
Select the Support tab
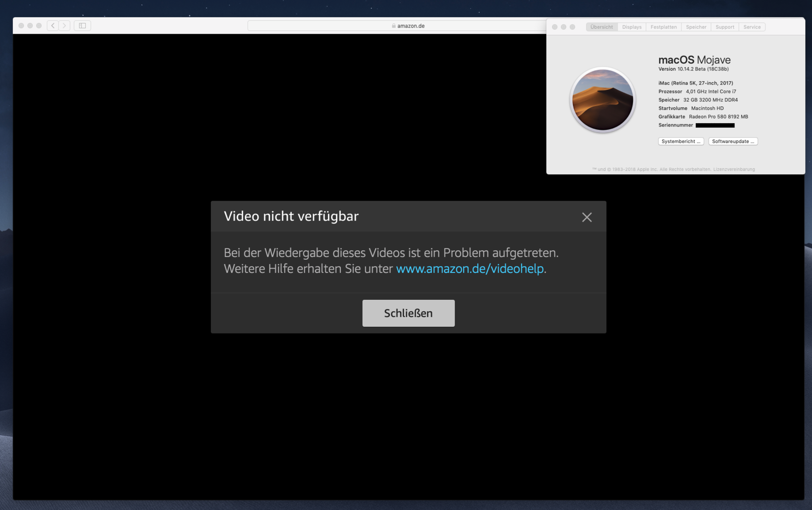[x=725, y=27]
